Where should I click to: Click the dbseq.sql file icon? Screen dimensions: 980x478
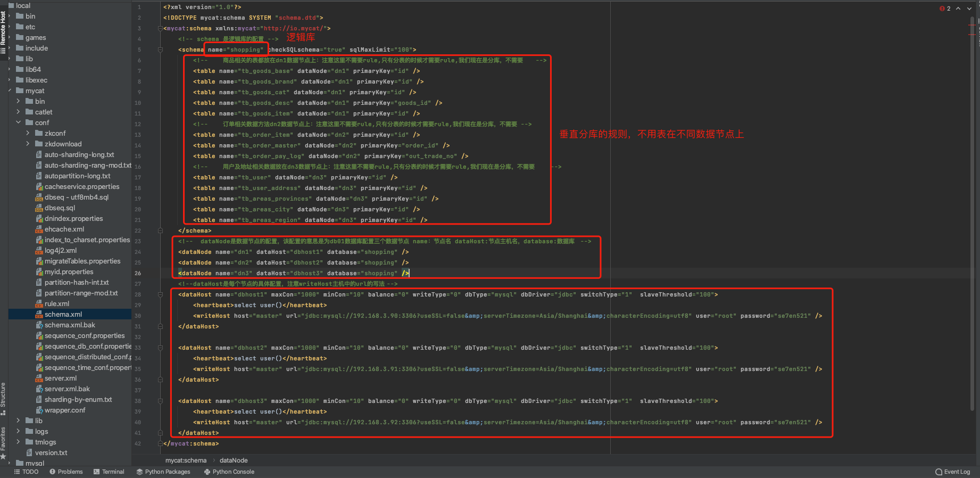39,208
